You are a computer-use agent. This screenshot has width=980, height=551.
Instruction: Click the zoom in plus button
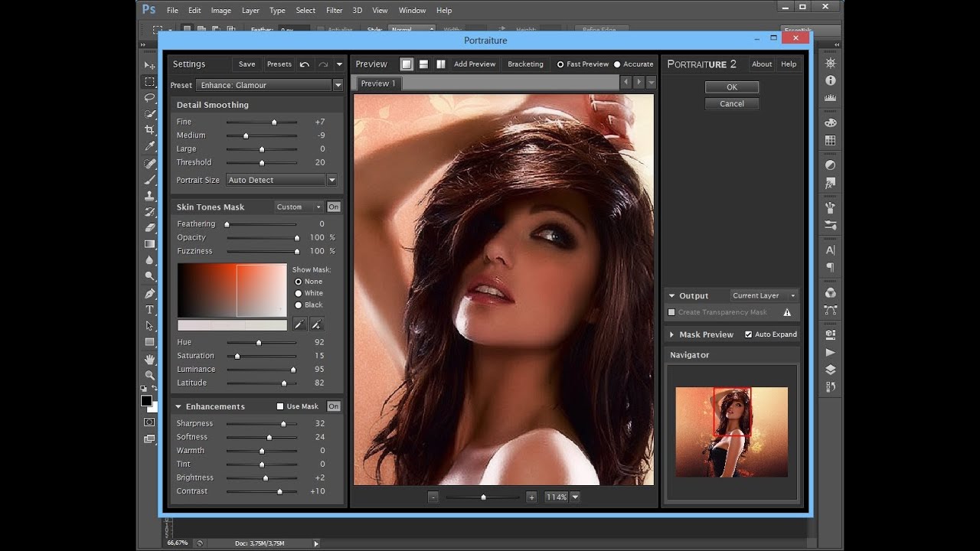(x=531, y=497)
